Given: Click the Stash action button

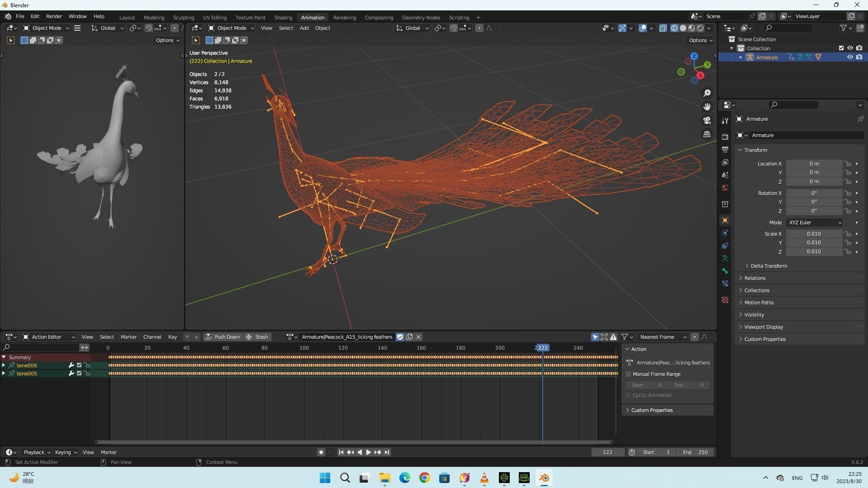Looking at the screenshot, I should (257, 337).
